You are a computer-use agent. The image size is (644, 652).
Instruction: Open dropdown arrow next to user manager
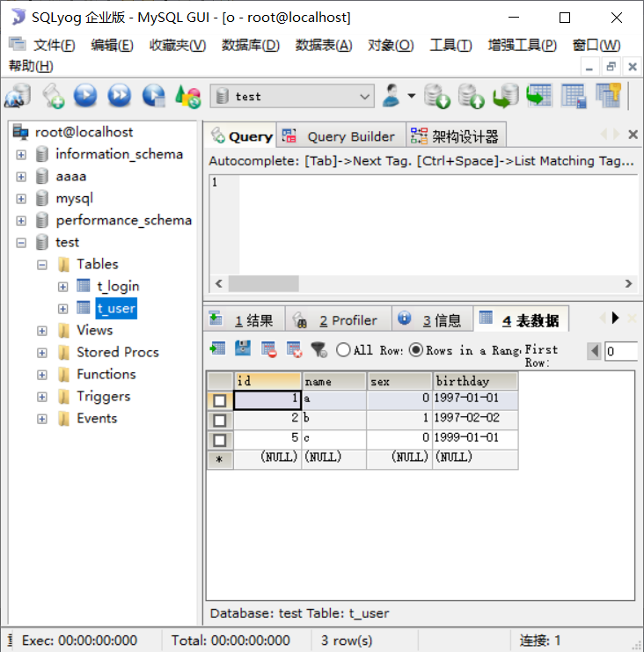pyautogui.click(x=412, y=96)
